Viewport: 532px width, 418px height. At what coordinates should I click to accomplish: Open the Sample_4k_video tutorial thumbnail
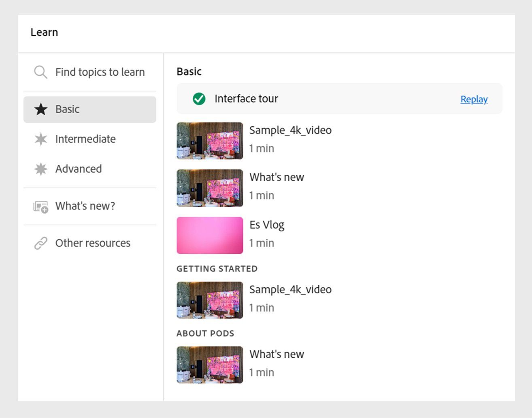click(x=210, y=141)
